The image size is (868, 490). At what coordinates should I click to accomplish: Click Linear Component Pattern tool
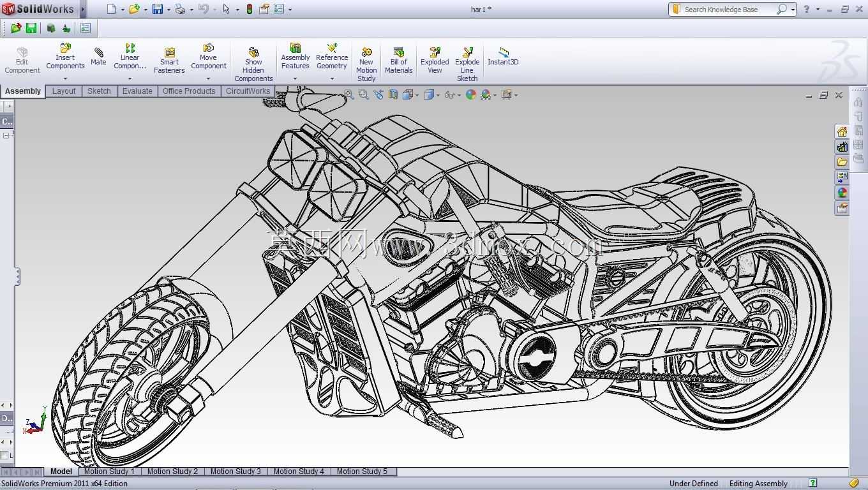[130, 57]
